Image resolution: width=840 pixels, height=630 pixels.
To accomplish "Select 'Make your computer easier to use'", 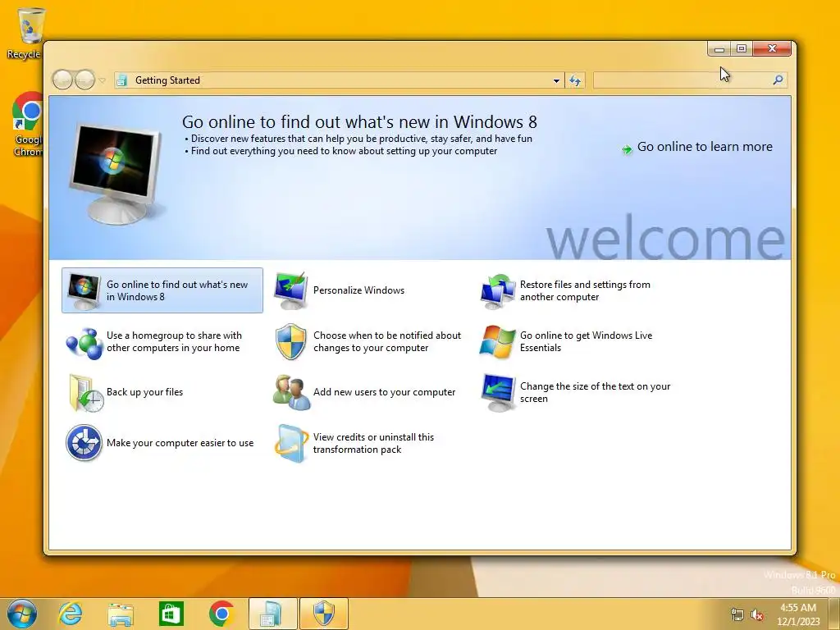I will (x=180, y=443).
